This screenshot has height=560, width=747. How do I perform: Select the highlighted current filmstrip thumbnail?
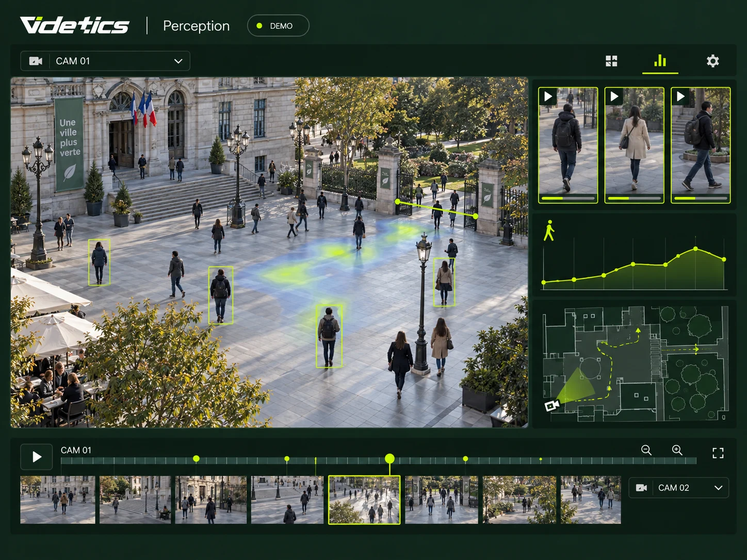coord(364,500)
